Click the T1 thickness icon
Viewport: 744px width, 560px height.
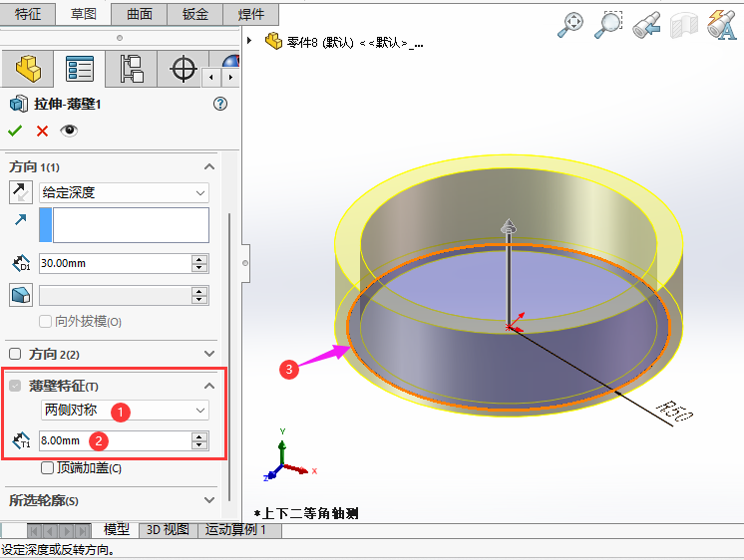[x=21, y=440]
